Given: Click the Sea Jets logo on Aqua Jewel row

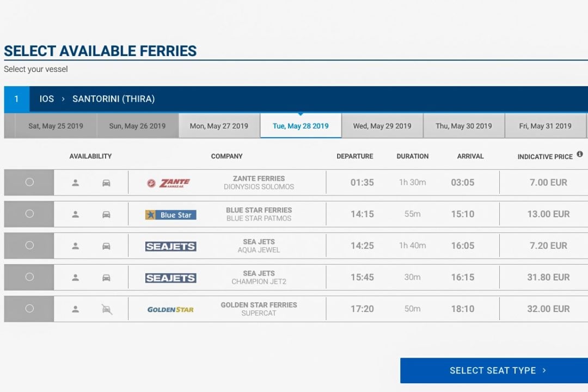Looking at the screenshot, I should (170, 246).
